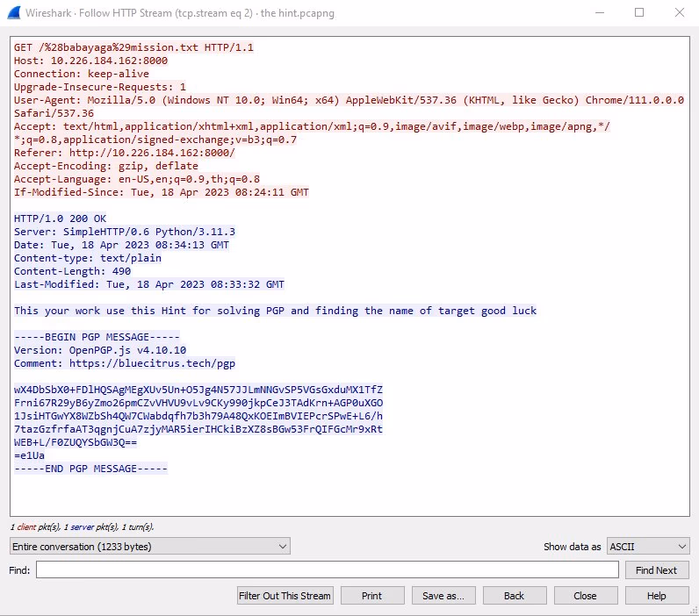Click the Date: Tue, 18 Apr 2023 08:34:13 line
This screenshot has width=699, height=616.
[122, 245]
